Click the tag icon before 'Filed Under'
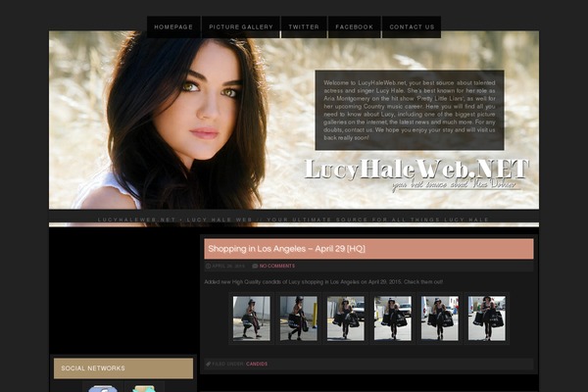Screen dimensions: 588x392 coord(208,364)
